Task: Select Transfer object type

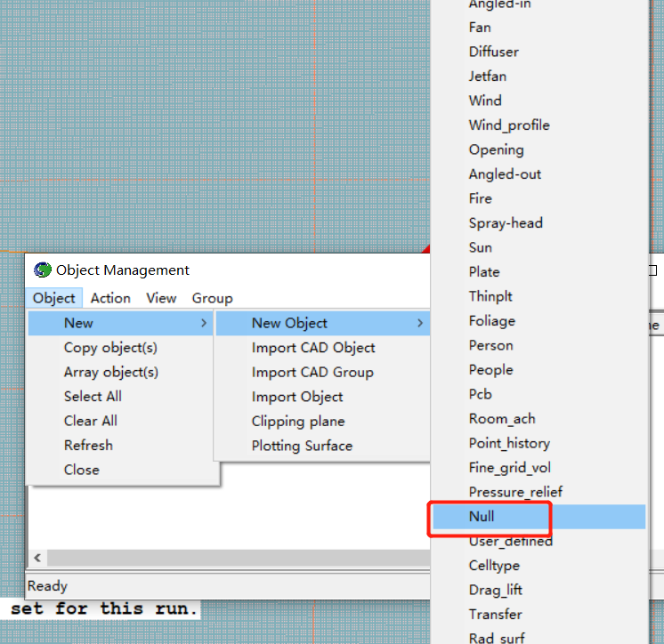Action: 539,614
